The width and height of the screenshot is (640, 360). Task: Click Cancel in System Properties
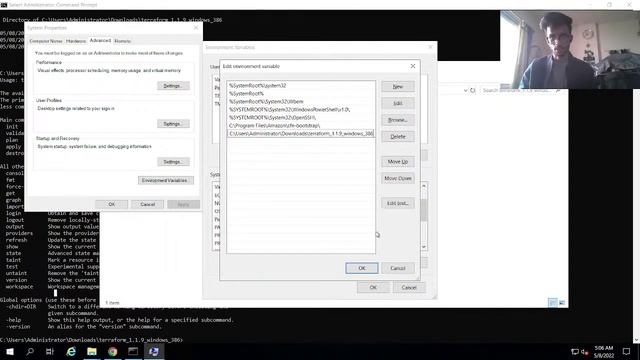click(x=147, y=204)
